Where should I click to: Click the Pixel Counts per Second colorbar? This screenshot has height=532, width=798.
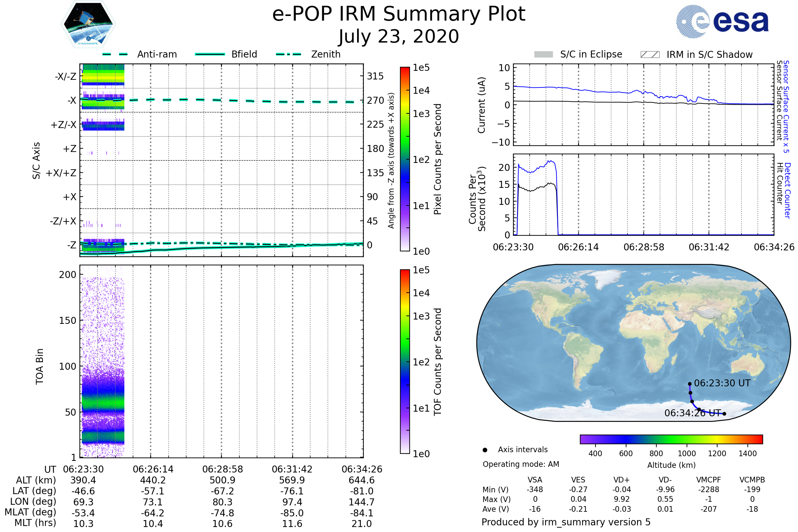click(405, 159)
